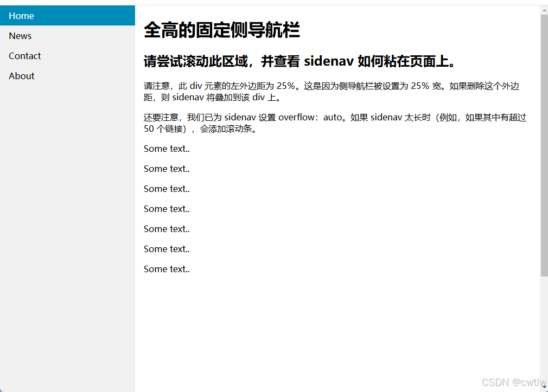548x392 pixels.
Task: Open the Contact sidebar link
Action: click(67, 56)
